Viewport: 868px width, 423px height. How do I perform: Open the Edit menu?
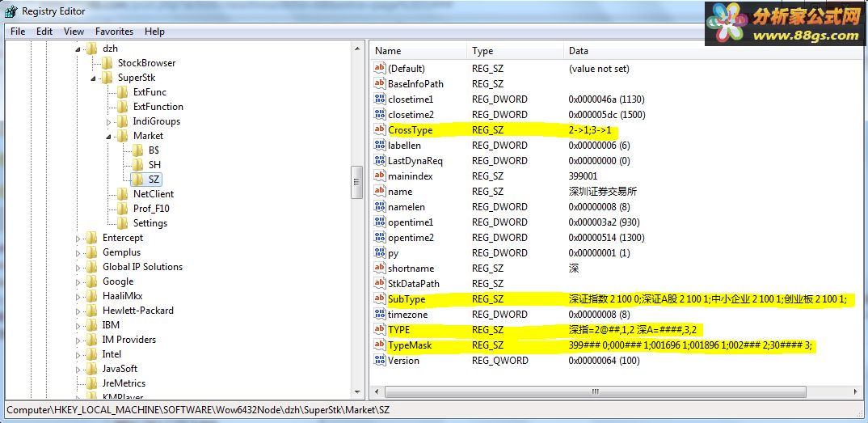point(44,32)
